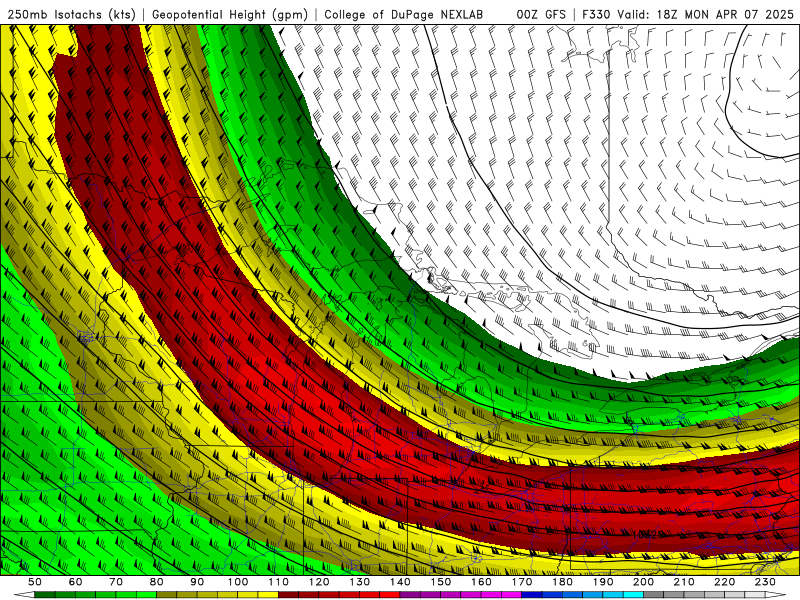The image size is (800, 600).
Task: Click the legend label '110'
Action: point(279,582)
